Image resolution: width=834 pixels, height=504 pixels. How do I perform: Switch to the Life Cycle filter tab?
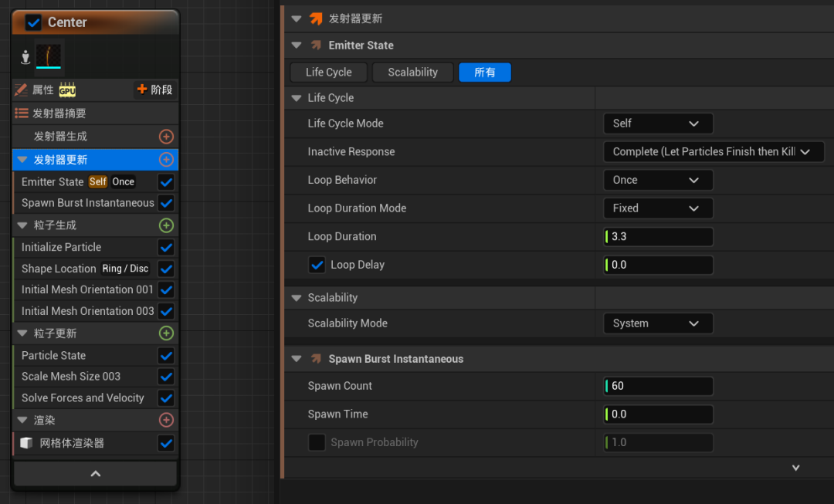(329, 73)
